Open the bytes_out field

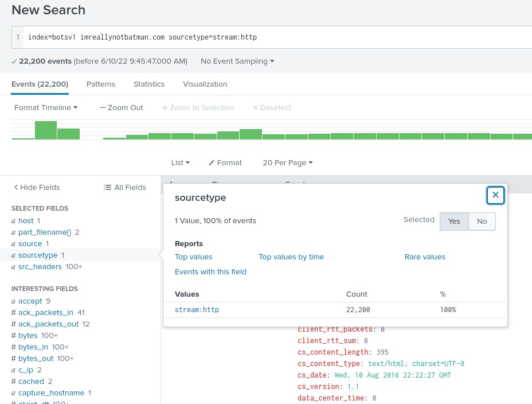pyautogui.click(x=36, y=359)
